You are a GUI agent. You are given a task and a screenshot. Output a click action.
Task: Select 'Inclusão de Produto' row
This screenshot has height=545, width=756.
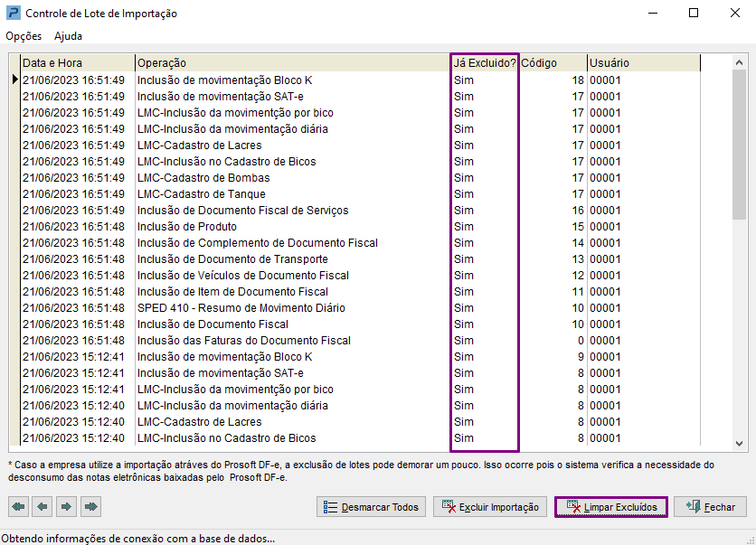point(360,227)
